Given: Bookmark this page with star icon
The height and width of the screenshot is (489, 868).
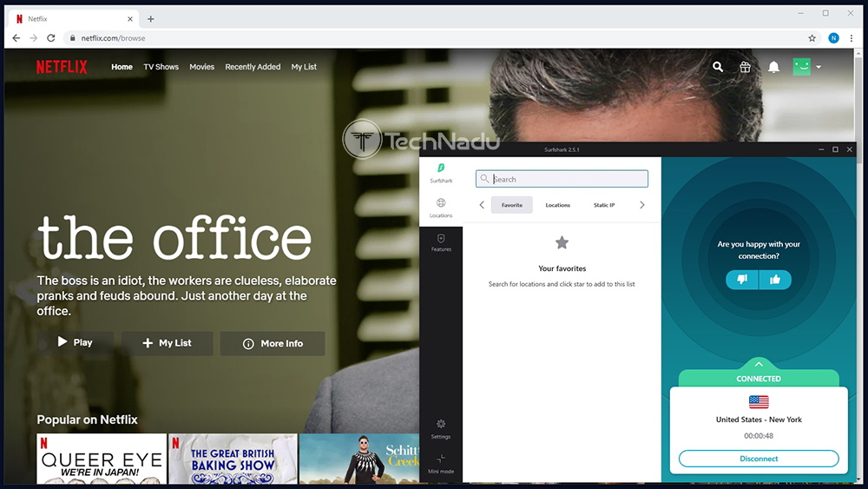Looking at the screenshot, I should tap(812, 38).
